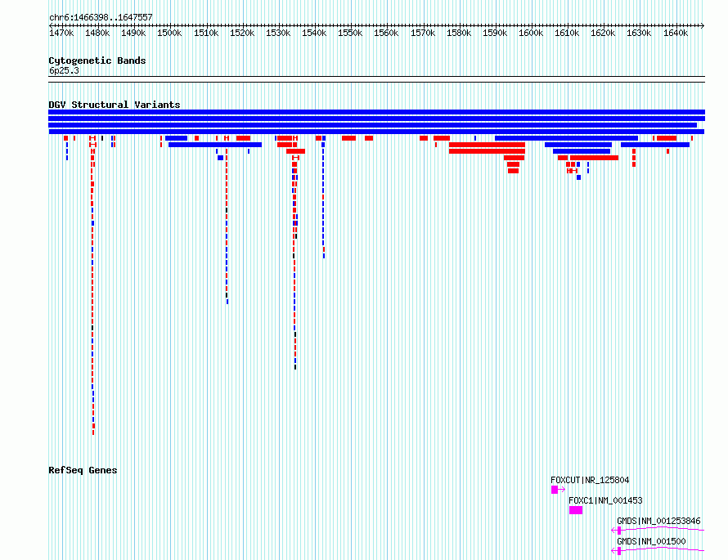Open the FOXC1|NM_001453 gene label

(x=605, y=500)
